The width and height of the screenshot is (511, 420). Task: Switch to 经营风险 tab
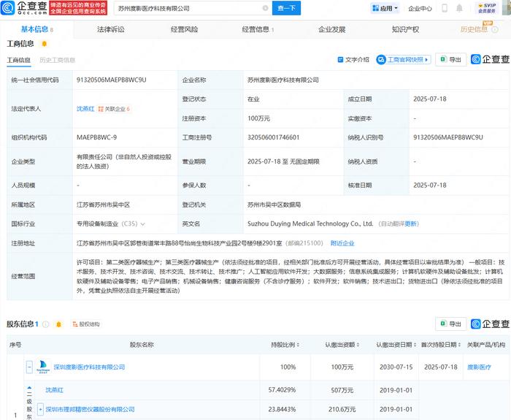(x=185, y=29)
